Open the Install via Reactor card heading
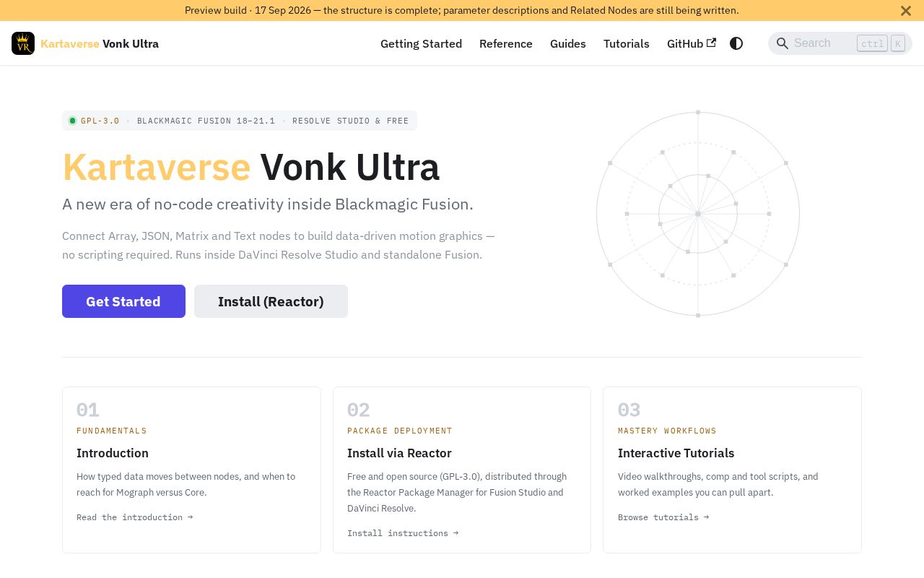This screenshot has width=924, height=578. click(399, 453)
